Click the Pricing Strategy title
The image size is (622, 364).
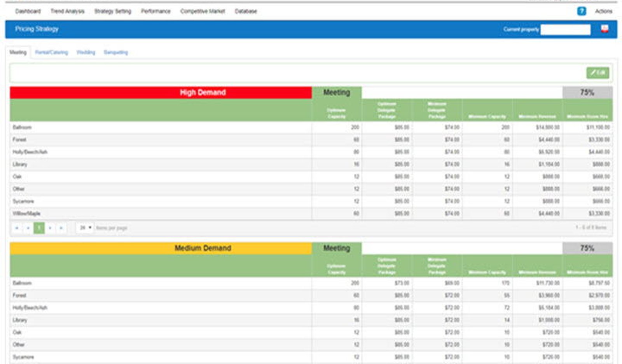coord(37,29)
